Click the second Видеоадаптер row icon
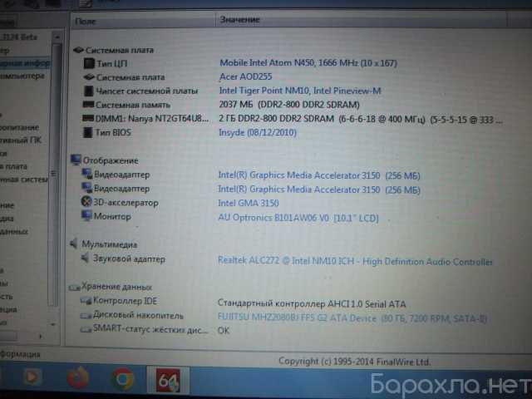The height and width of the screenshot is (399, 532). [x=86, y=188]
